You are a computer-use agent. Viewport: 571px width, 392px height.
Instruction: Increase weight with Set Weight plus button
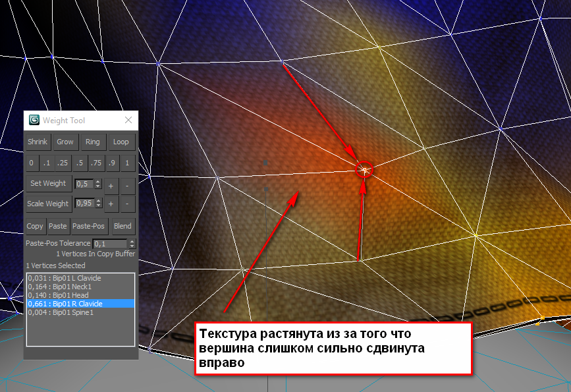click(x=111, y=185)
